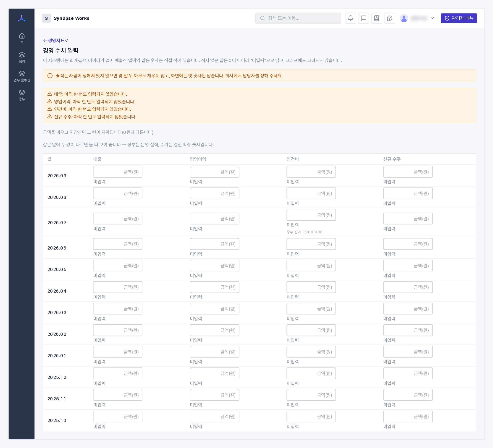493x448 pixels.
Task: Focus 매출 amount field for 2026.06
Action: point(118,244)
